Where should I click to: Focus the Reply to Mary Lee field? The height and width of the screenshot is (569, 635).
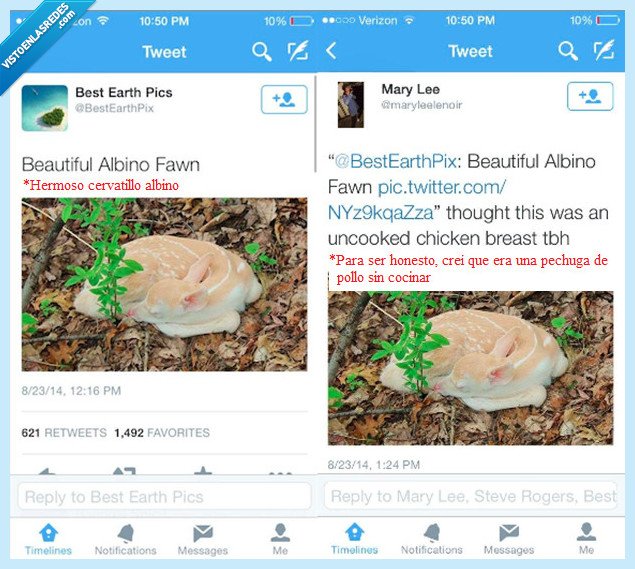(x=472, y=496)
